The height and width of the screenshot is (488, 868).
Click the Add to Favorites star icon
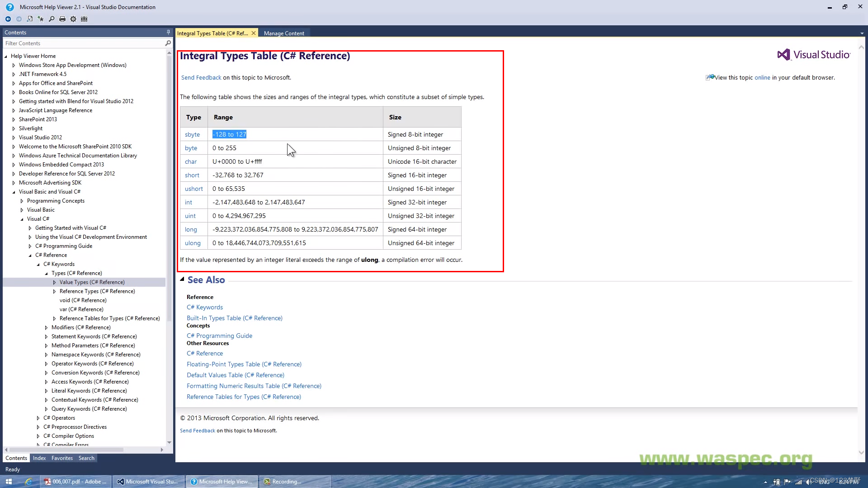pos(41,19)
